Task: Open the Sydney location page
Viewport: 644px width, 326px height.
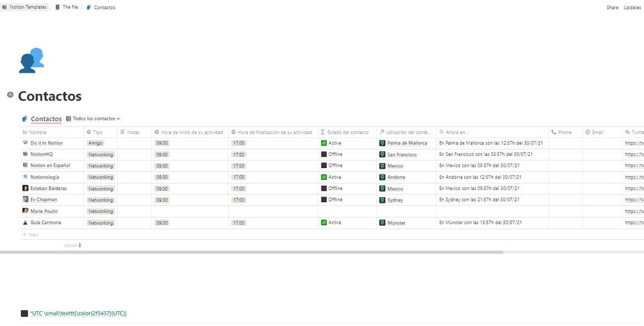Action: (395, 200)
